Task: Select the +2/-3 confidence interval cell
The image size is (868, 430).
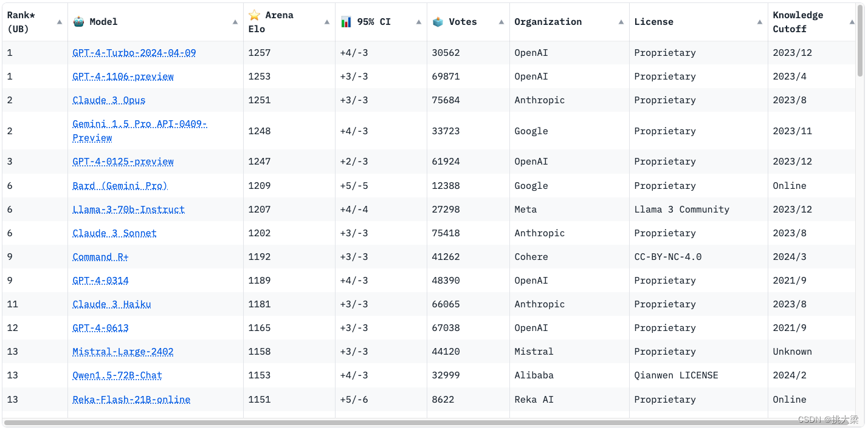Action: 381,162
